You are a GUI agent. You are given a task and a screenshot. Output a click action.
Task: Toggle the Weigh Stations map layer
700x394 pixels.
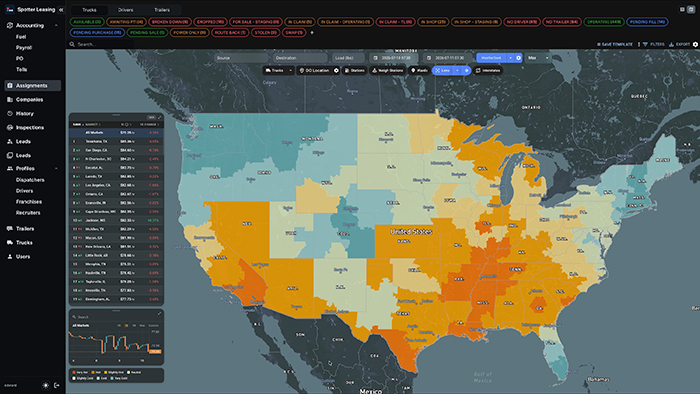[x=388, y=71]
